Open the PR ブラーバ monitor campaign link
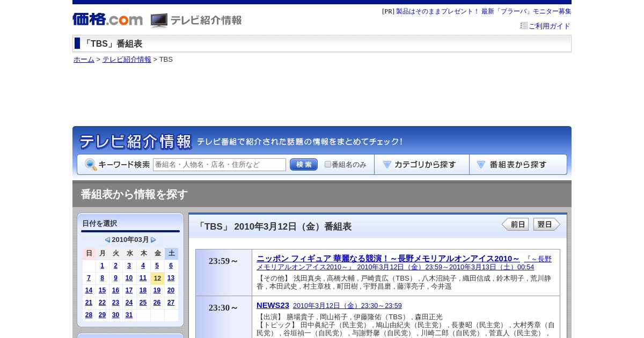 (484, 11)
